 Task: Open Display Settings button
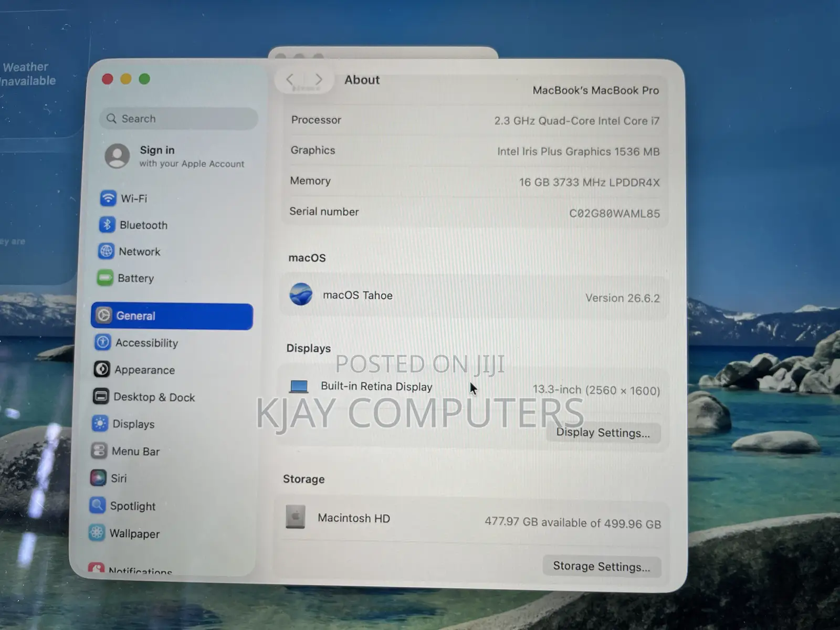tap(603, 433)
